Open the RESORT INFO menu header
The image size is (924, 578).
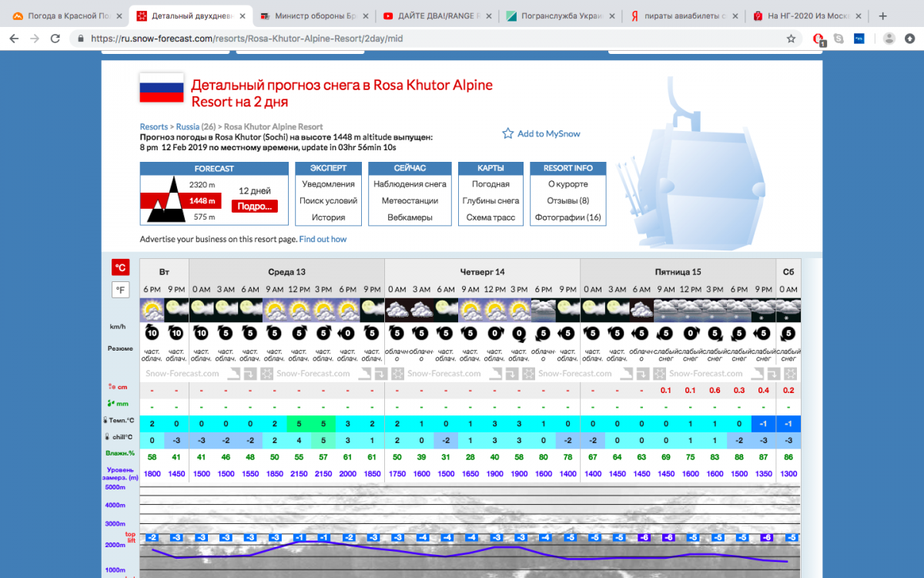568,168
